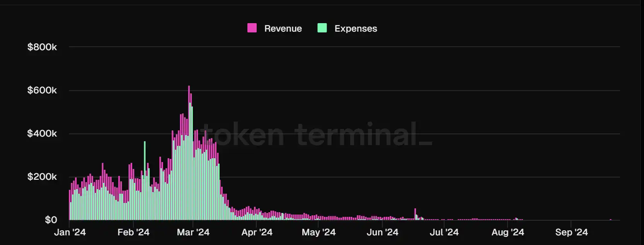Click the $800k y-axis label
This screenshot has height=245, width=644.
[42, 47]
